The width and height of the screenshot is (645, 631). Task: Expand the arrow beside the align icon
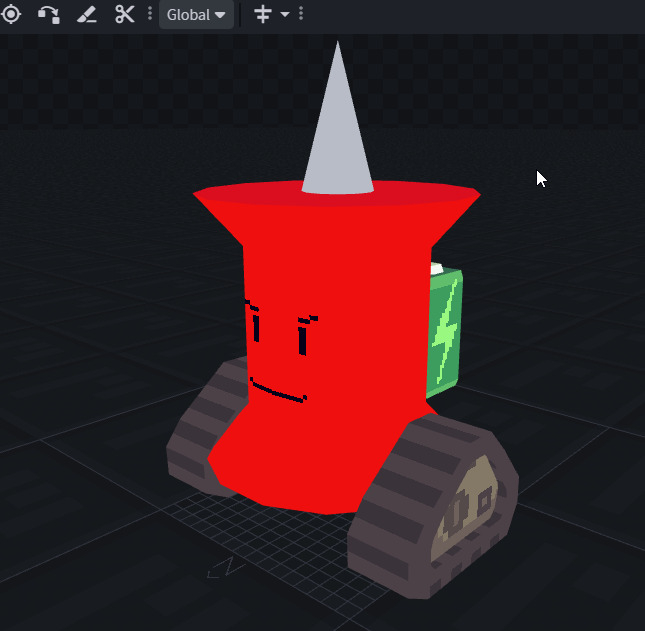[285, 15]
